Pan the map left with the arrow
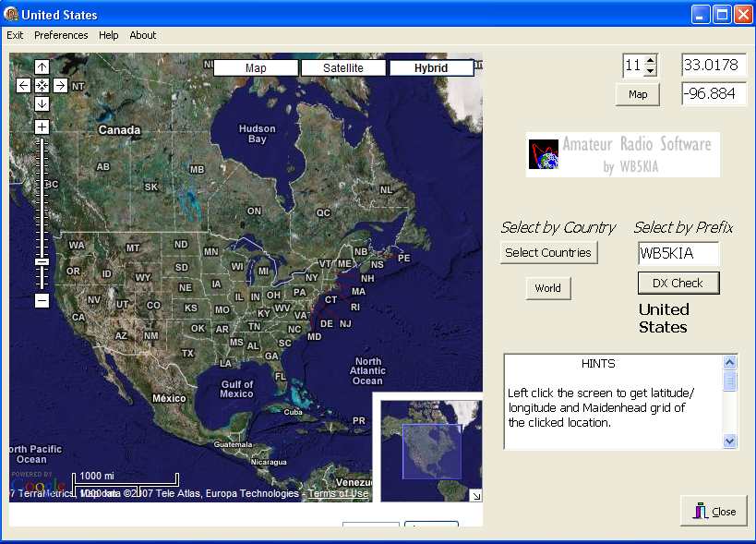This screenshot has width=756, height=544. point(23,85)
